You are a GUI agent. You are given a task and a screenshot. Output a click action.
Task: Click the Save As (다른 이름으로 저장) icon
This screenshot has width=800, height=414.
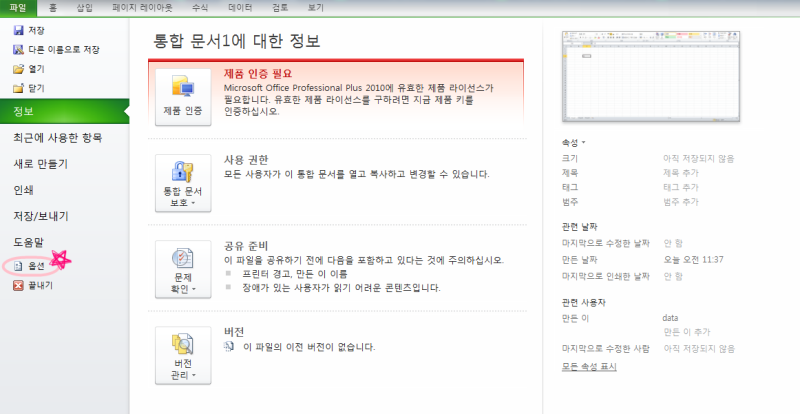click(18, 50)
